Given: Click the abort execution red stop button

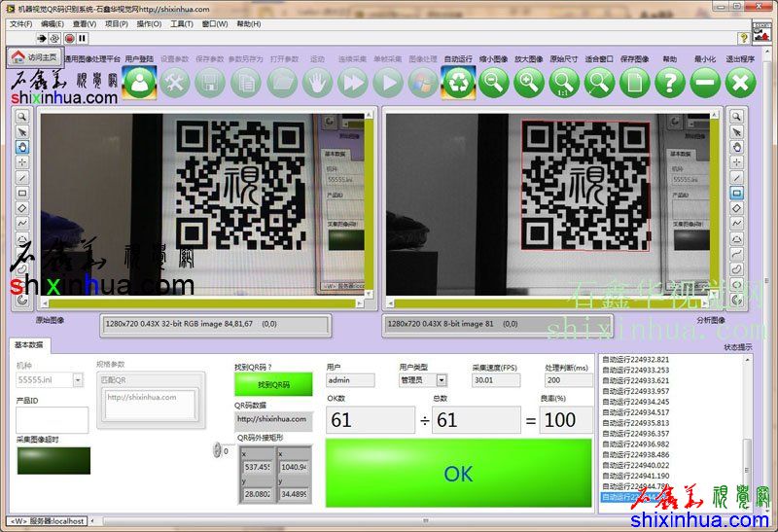Looking at the screenshot, I should (69, 38).
